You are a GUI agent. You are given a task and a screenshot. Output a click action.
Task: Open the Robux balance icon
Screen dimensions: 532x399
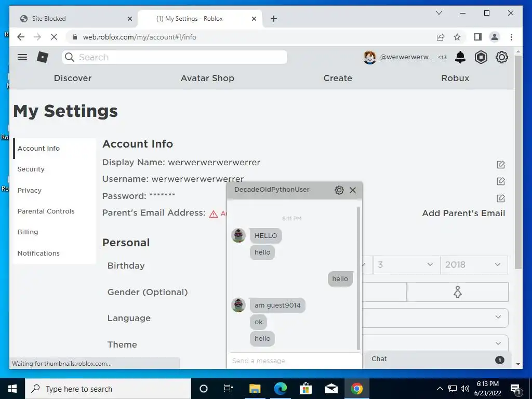click(481, 57)
